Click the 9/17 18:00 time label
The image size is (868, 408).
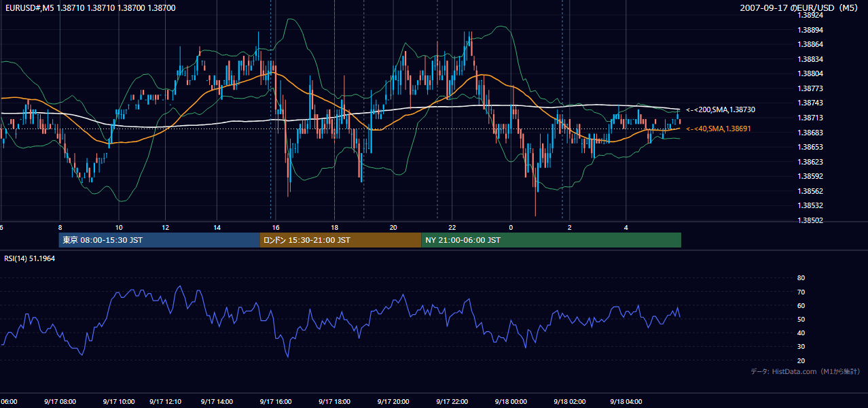tap(334, 402)
